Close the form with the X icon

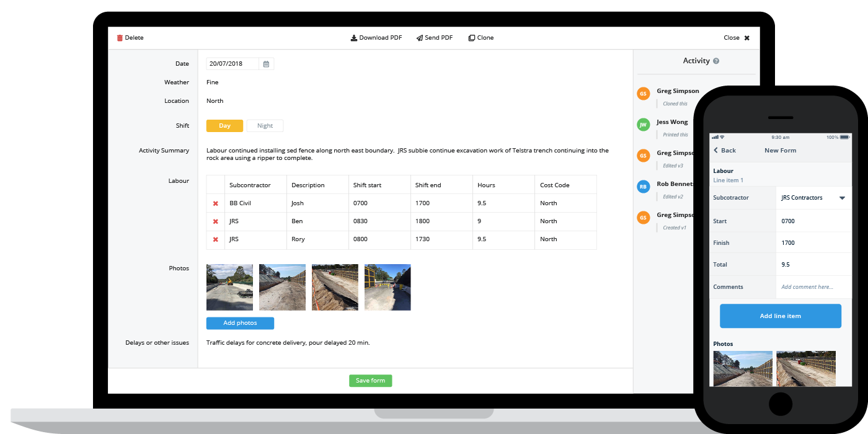coord(746,38)
